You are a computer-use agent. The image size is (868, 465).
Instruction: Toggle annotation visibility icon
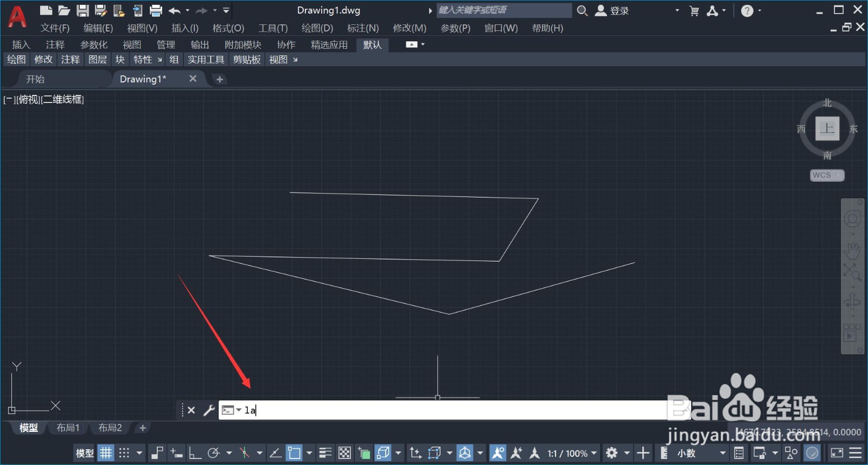click(x=497, y=453)
